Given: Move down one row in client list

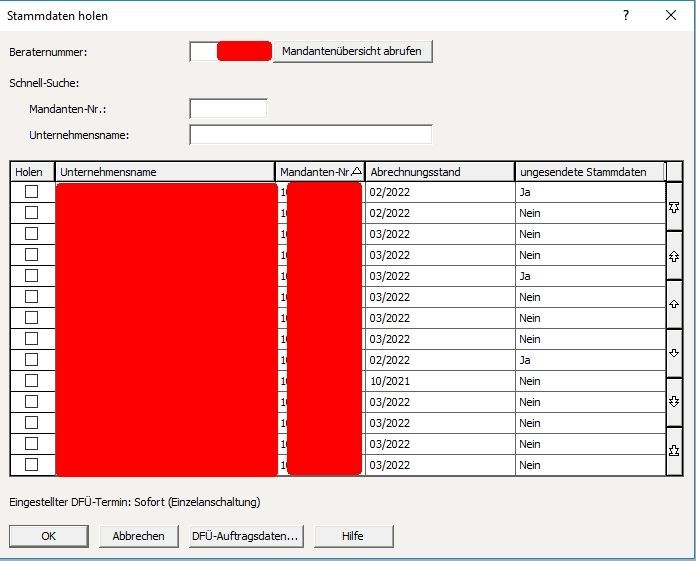Looking at the screenshot, I should coord(674,353).
